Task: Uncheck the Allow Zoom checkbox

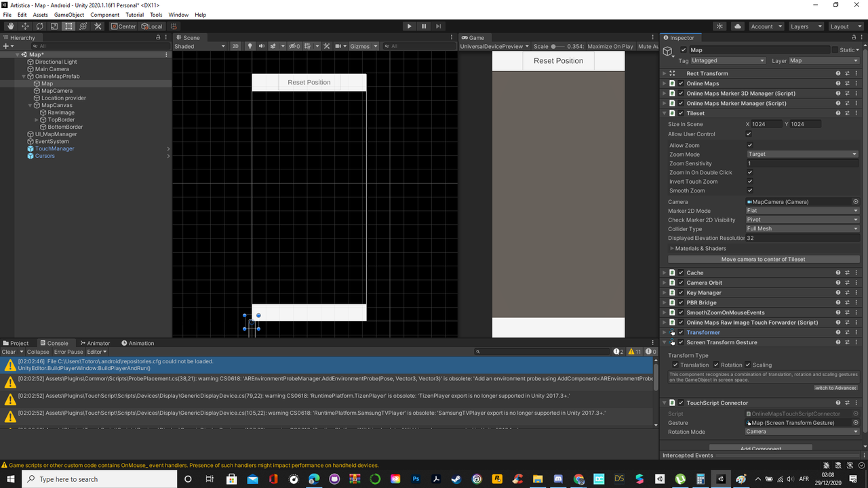Action: [750, 145]
